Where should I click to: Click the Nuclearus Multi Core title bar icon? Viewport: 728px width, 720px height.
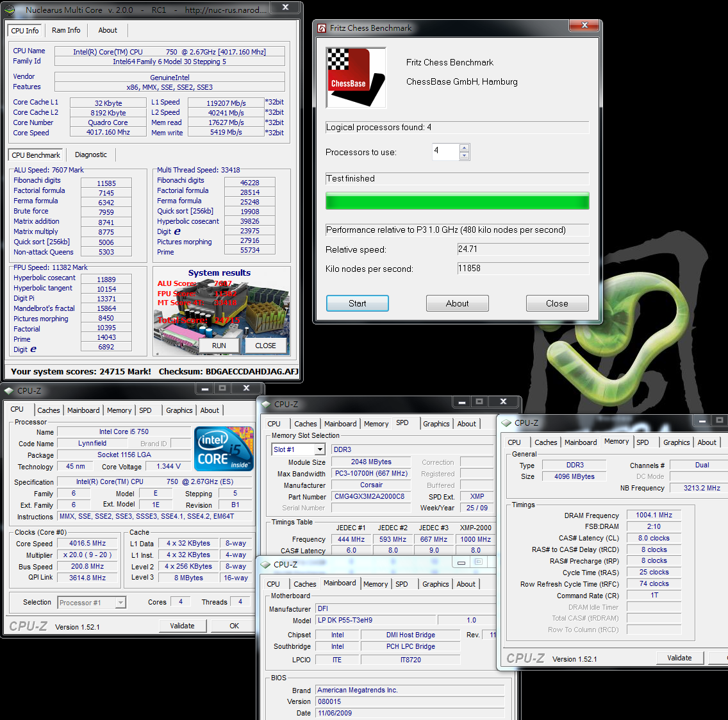pyautogui.click(x=10, y=10)
